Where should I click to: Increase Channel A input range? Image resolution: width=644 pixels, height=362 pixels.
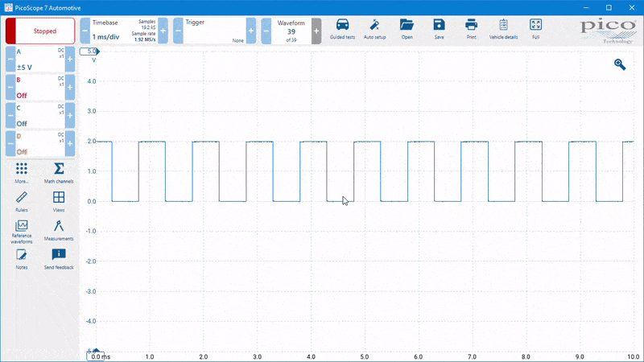[70, 60]
